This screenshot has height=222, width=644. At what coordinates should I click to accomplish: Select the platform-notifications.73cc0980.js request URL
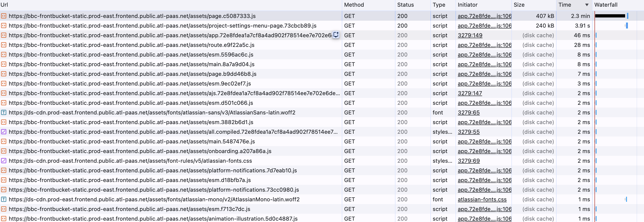[154, 190]
